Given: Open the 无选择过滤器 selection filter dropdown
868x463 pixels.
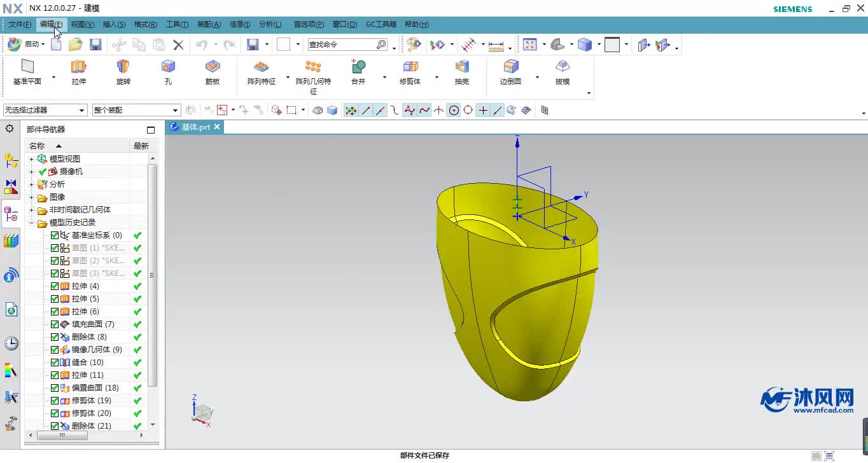Looking at the screenshot, I should pyautogui.click(x=45, y=110).
